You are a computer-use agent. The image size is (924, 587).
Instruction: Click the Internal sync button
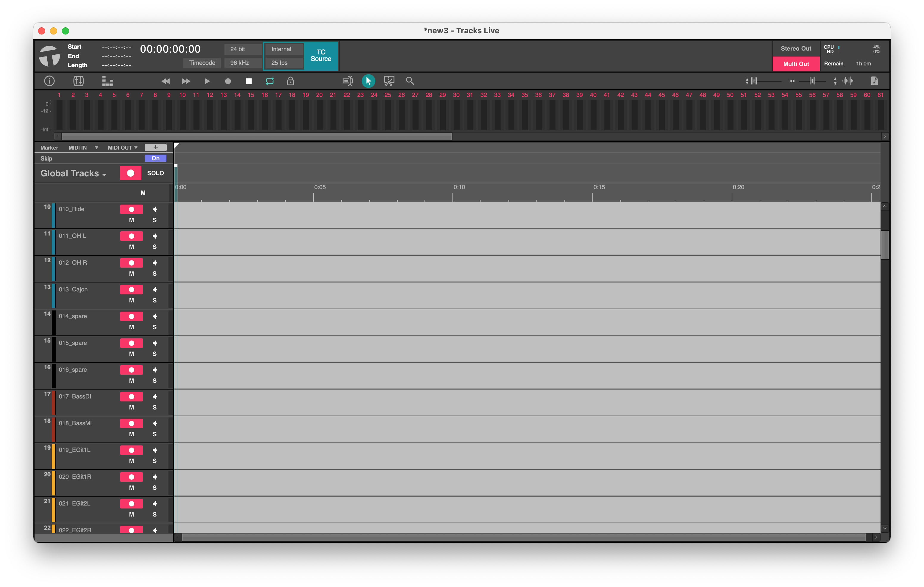280,49
